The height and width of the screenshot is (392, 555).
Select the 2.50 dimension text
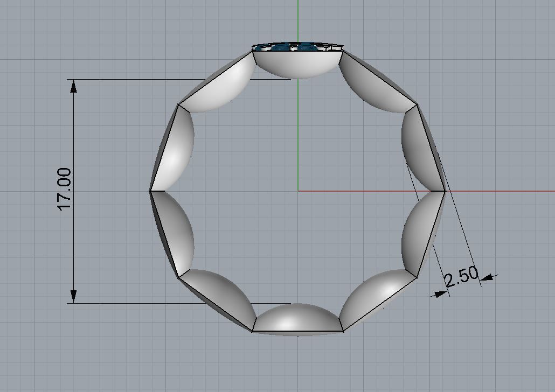click(x=461, y=276)
